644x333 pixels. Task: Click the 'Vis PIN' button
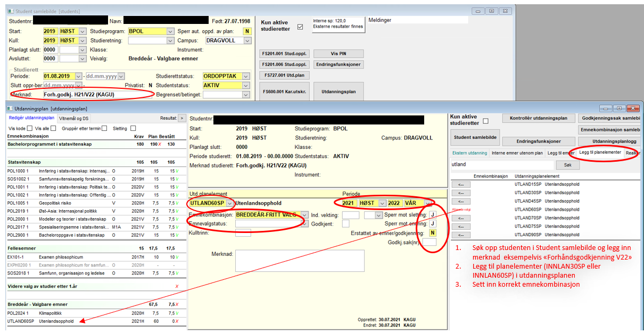338,54
